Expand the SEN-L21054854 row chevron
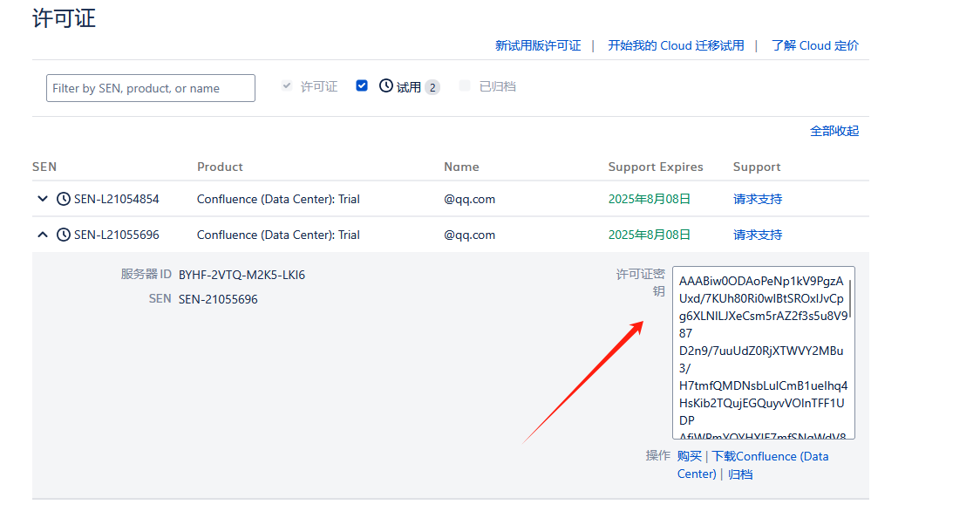Screen dimensions: 980x525 tap(43, 199)
